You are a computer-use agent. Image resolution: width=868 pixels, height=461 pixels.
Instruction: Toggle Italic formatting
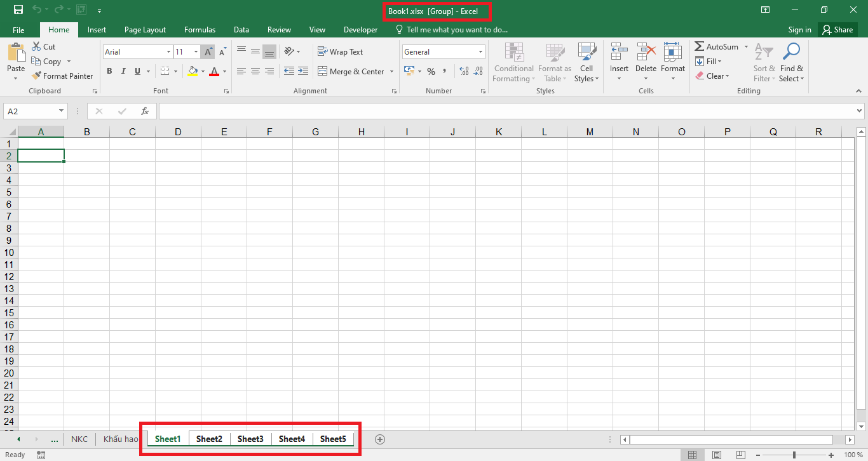pos(123,72)
